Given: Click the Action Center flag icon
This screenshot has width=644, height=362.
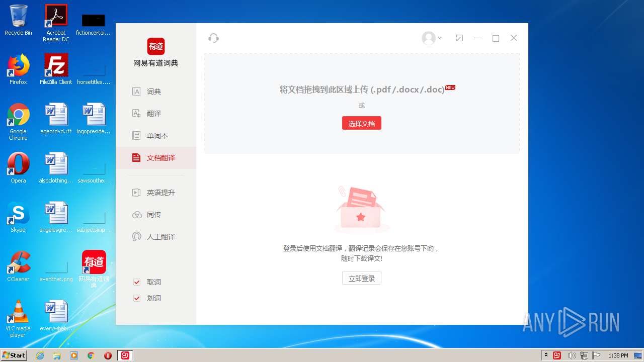Looking at the screenshot, I should [596, 355].
